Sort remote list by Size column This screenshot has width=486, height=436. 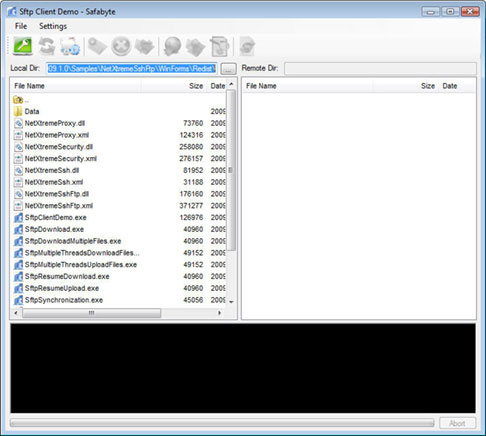coord(405,86)
